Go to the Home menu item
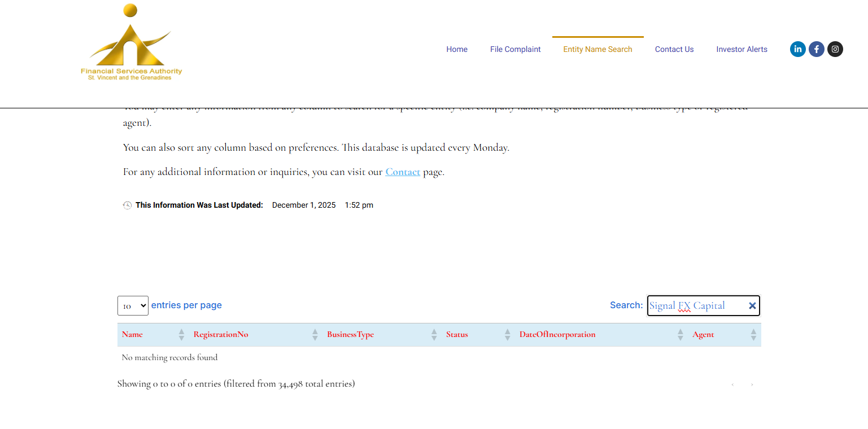 click(x=457, y=50)
